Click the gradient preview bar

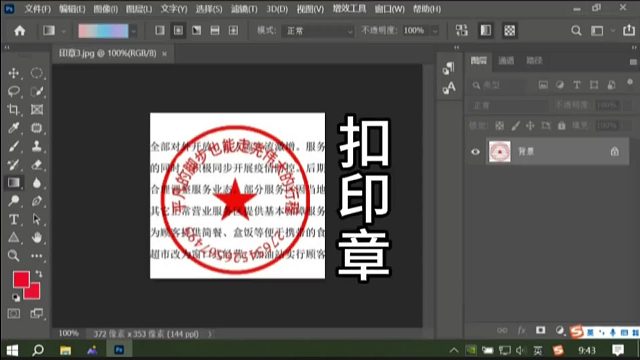(103, 31)
